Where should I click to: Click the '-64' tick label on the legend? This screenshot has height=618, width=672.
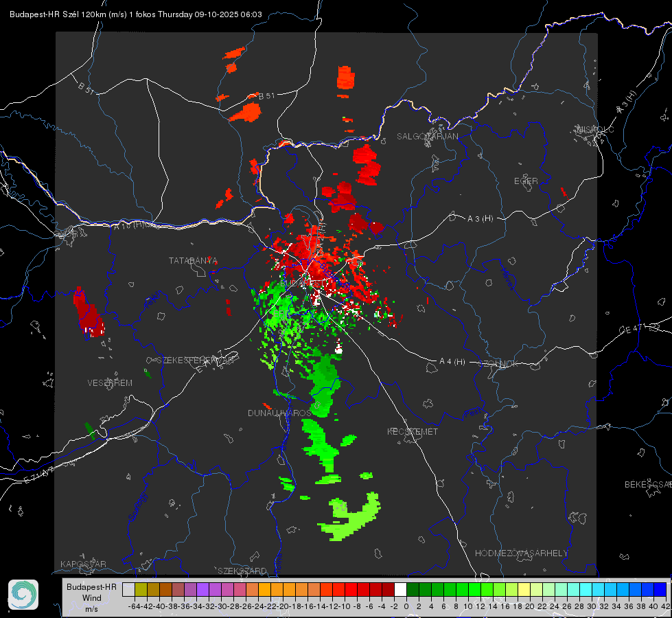[135, 606]
